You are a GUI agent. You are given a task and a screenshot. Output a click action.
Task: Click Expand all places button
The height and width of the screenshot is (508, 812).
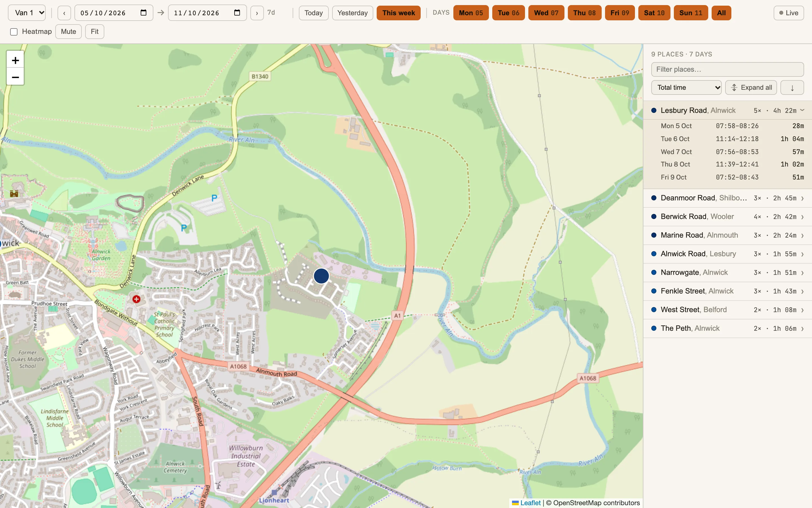coord(751,88)
